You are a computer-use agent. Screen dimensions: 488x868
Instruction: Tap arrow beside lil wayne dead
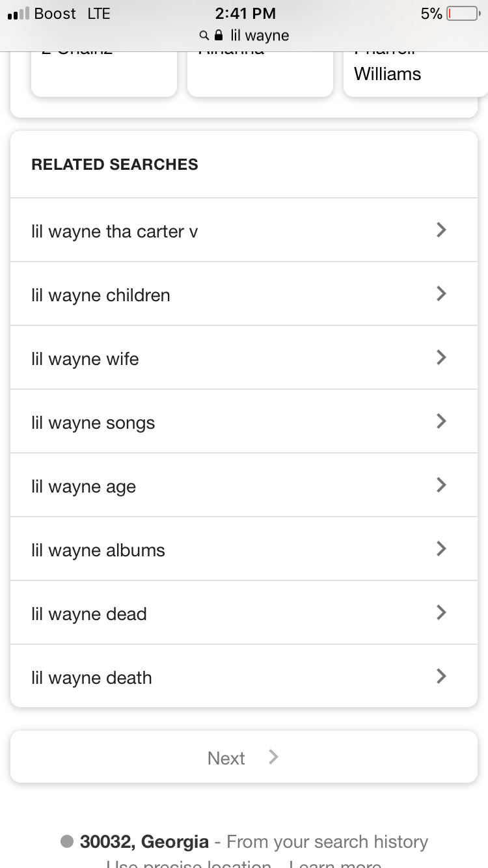pos(441,612)
